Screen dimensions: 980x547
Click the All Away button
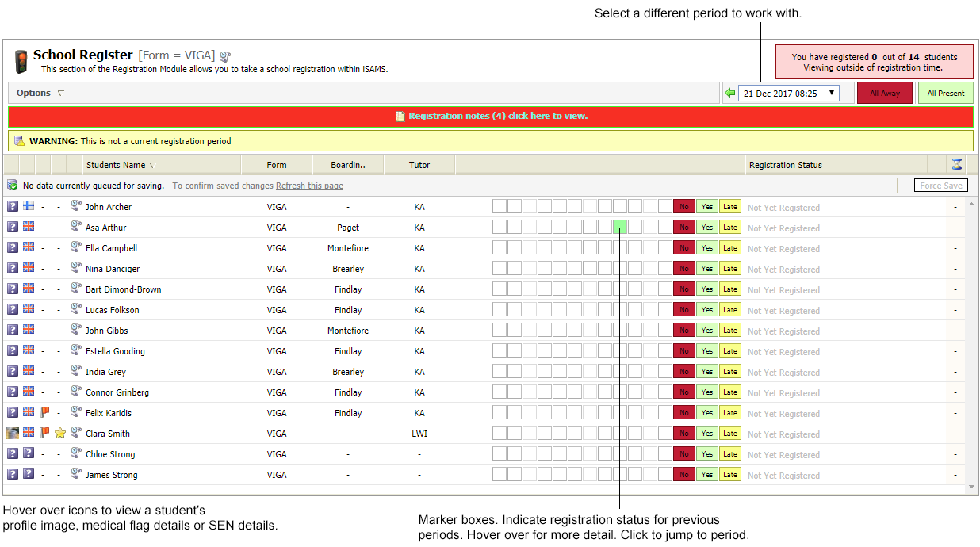(884, 92)
